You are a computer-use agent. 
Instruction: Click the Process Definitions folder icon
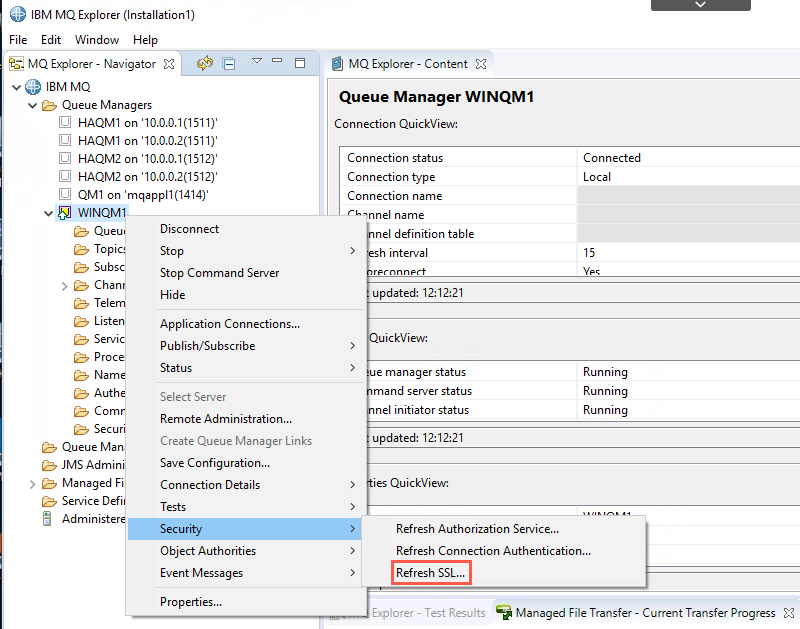pyautogui.click(x=81, y=357)
